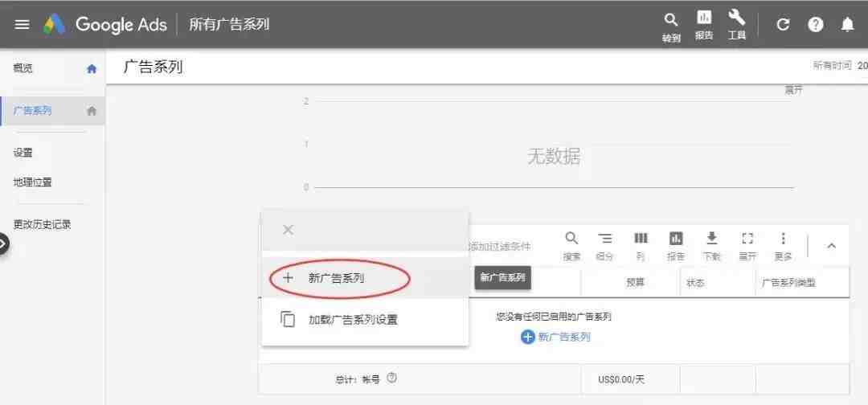The width and height of the screenshot is (868, 405).
Task: Refresh the page with the reload icon
Action: [x=783, y=24]
